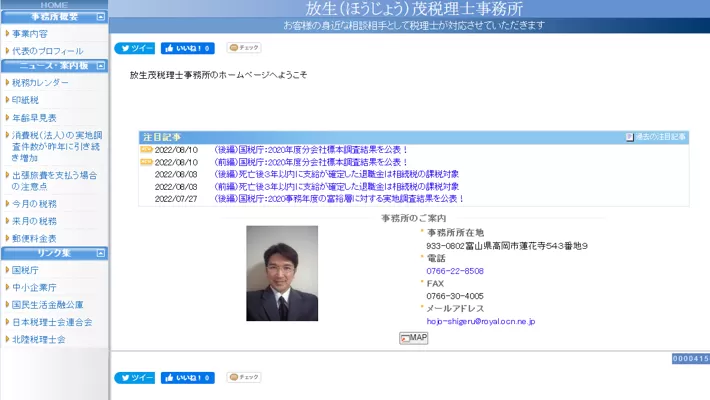Open the MAP button below the email
710x400 pixels.
[413, 338]
